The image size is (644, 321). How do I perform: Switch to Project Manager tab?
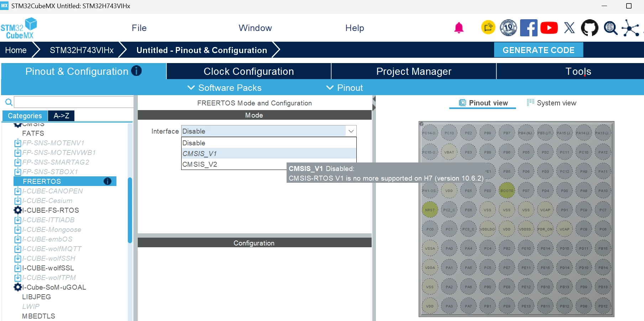pos(414,71)
